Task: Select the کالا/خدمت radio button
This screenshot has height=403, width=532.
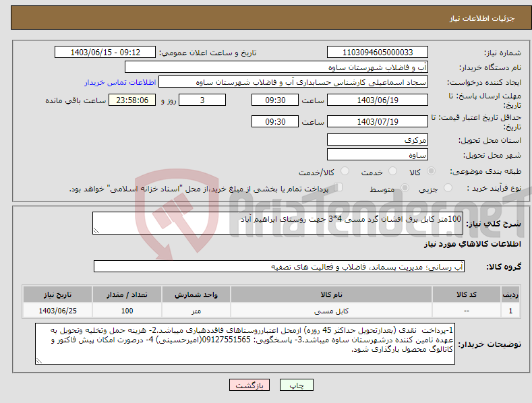Action: coord(345,171)
